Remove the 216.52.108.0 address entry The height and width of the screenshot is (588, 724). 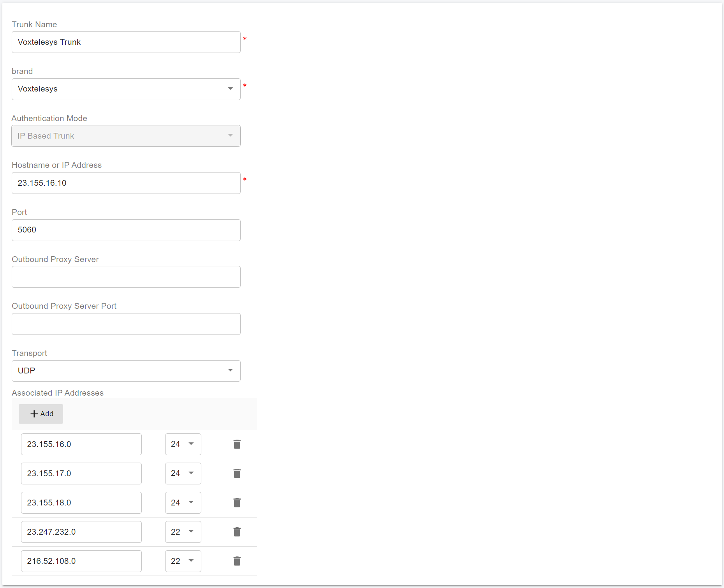click(237, 561)
